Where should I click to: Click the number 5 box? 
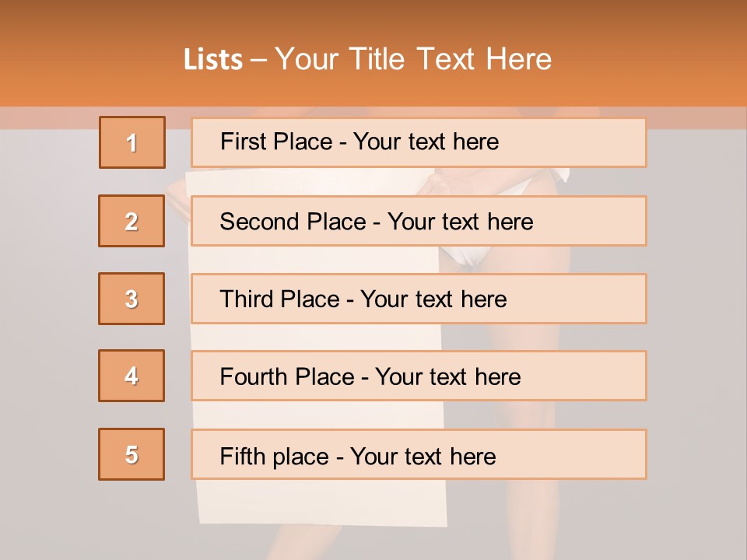[x=132, y=454]
